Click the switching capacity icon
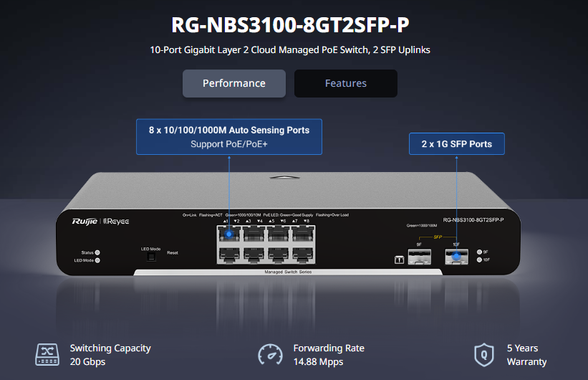Viewport: 588px width, 380px height. point(47,354)
